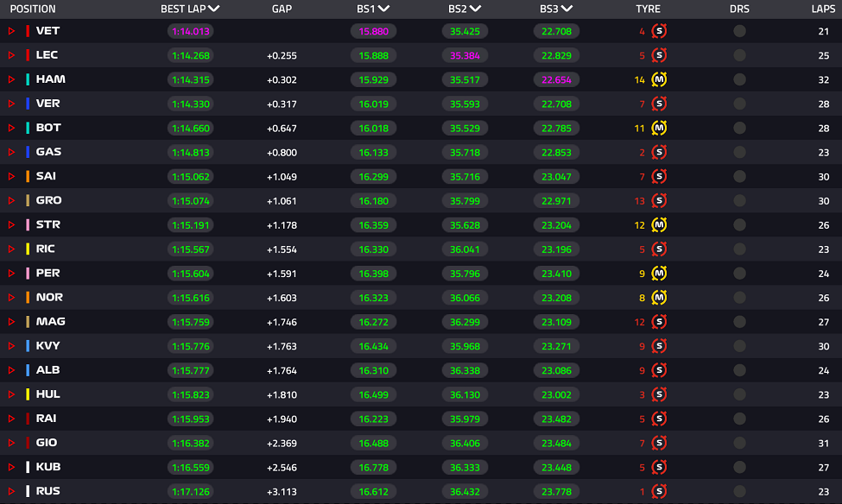Viewport: 842px width, 504px height.
Task: Click the soft tyre icon for VET
Action: click(x=659, y=31)
